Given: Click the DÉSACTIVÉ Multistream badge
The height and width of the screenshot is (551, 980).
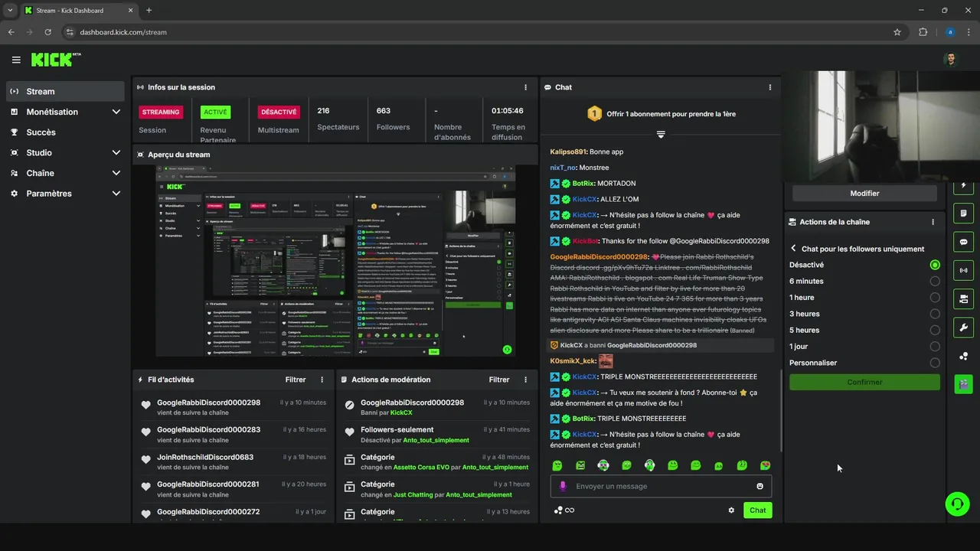Looking at the screenshot, I should [279, 112].
